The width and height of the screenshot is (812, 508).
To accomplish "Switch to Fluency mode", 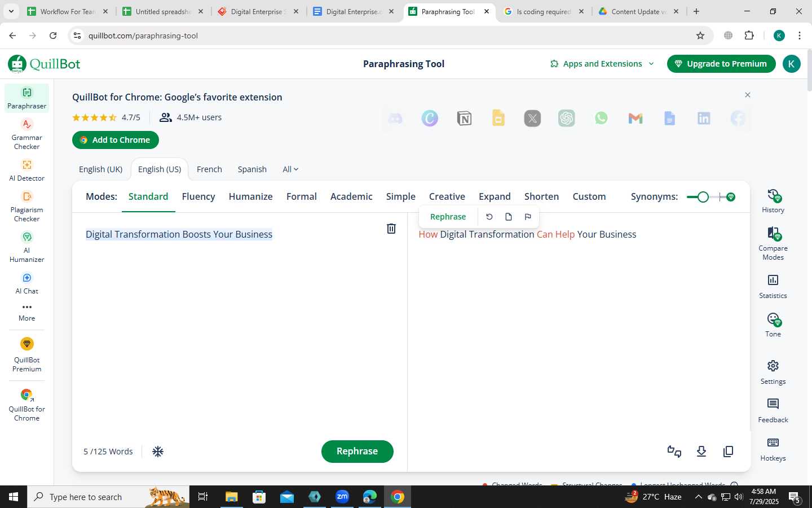I will pyautogui.click(x=198, y=196).
